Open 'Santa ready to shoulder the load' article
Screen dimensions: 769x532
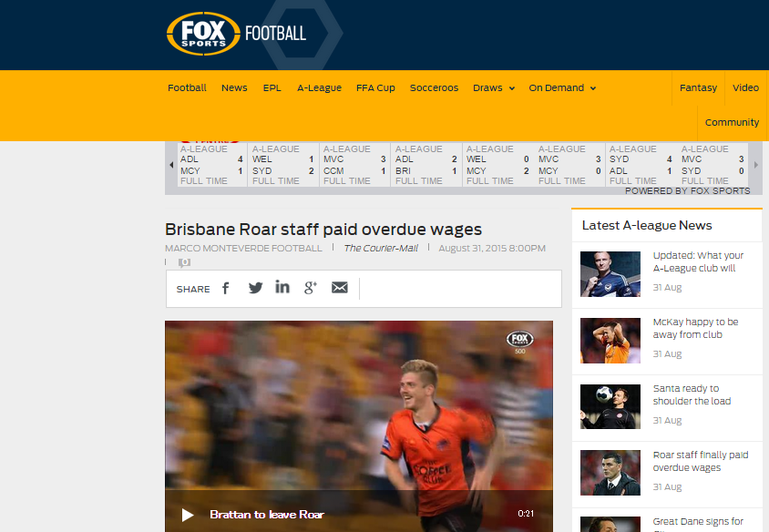coord(692,394)
